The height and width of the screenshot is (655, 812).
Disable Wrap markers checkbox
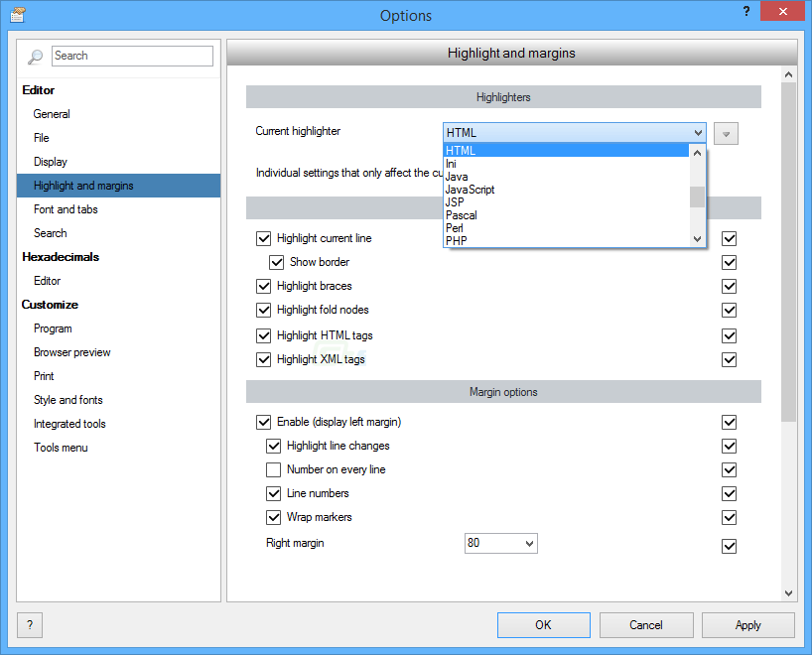click(274, 517)
